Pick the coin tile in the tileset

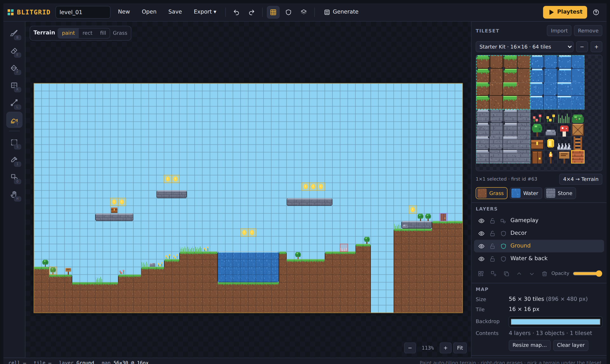click(x=550, y=143)
